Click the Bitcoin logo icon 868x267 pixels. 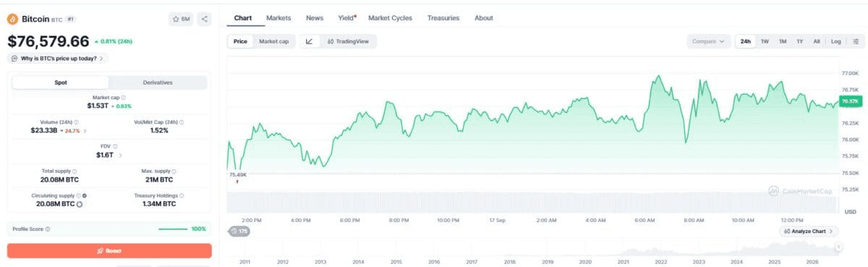pos(13,19)
